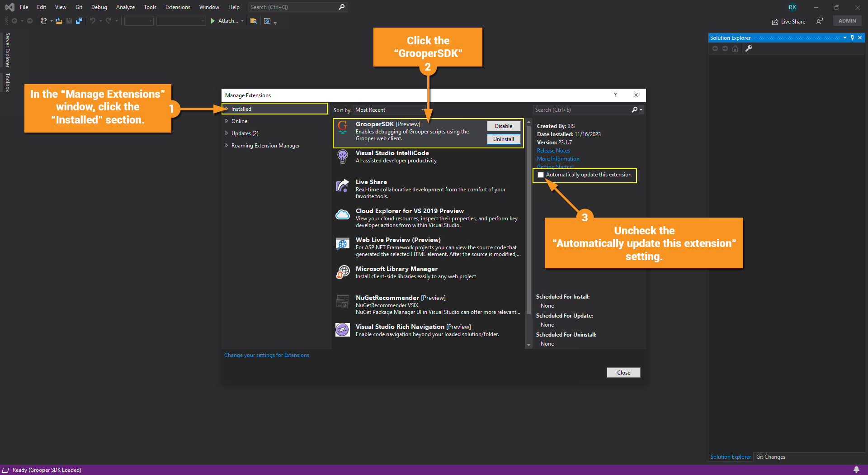Click the Save All toolbar icon
The image size is (868, 475).
(x=79, y=21)
